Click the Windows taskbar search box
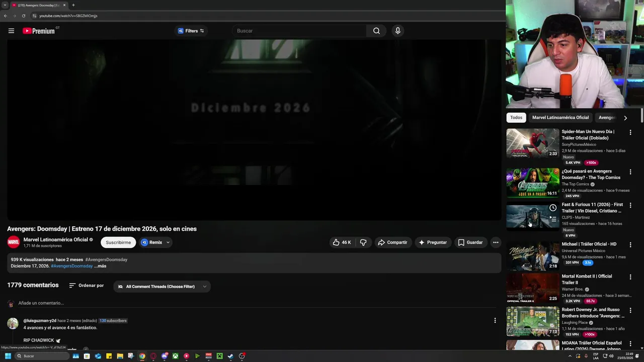 [x=42, y=356]
